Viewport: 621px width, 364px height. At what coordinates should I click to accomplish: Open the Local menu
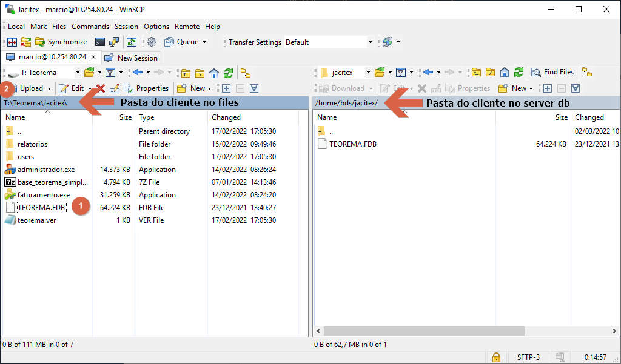pyautogui.click(x=16, y=27)
